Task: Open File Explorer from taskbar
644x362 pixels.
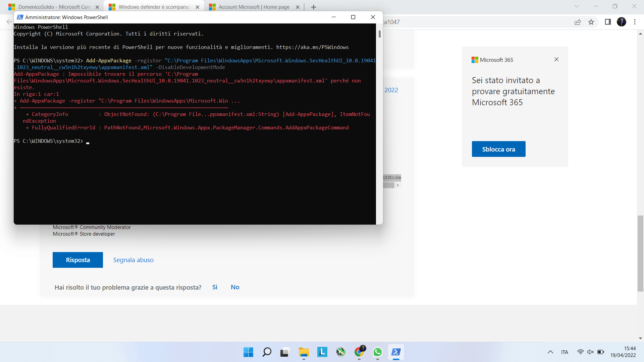Action: (x=304, y=352)
